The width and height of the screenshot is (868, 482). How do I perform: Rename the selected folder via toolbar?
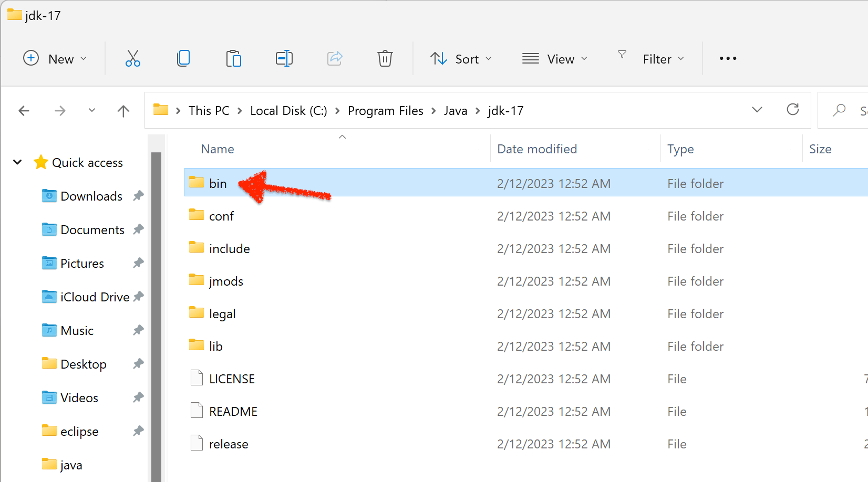[x=284, y=58]
